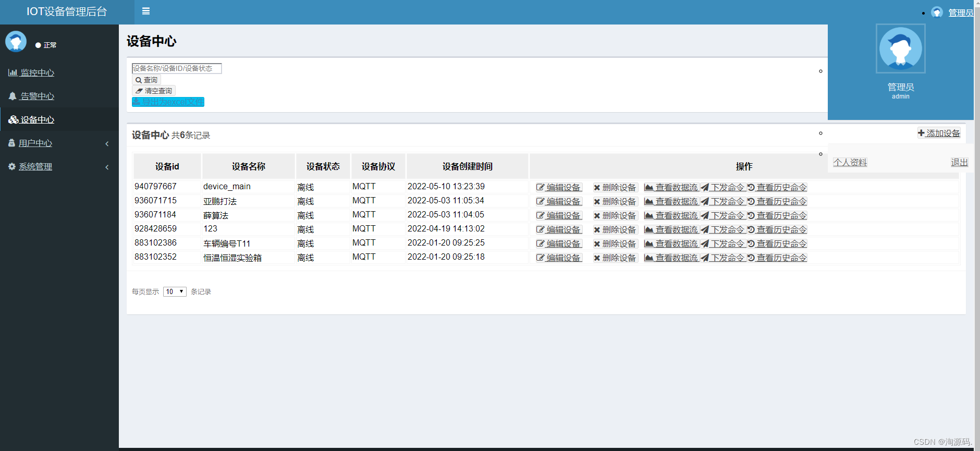This screenshot has width=980, height=451.
Task: View data stream for device_main
Action: (x=671, y=187)
